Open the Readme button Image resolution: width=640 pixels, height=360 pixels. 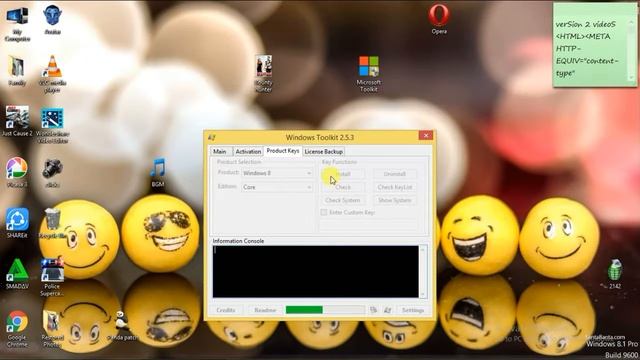point(265,310)
